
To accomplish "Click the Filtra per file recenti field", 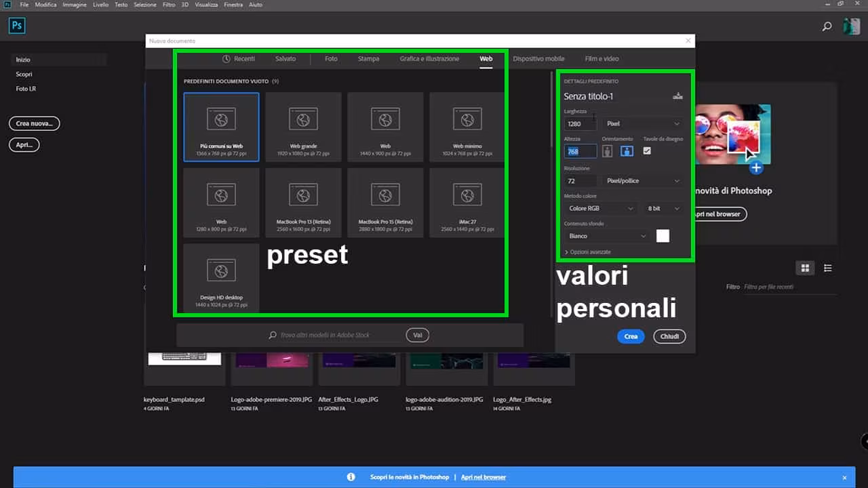I will (x=790, y=287).
